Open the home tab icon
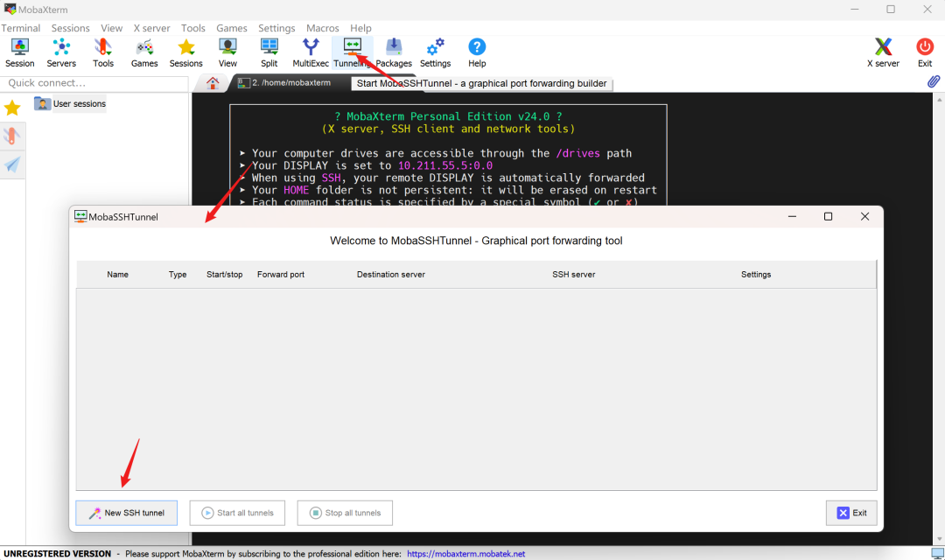The height and width of the screenshot is (560, 945). click(213, 83)
